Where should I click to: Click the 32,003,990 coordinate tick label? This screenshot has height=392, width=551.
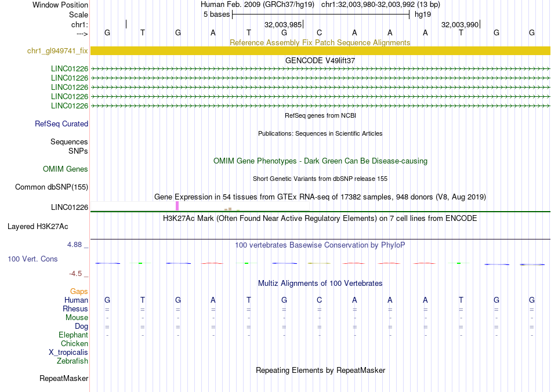(460, 24)
